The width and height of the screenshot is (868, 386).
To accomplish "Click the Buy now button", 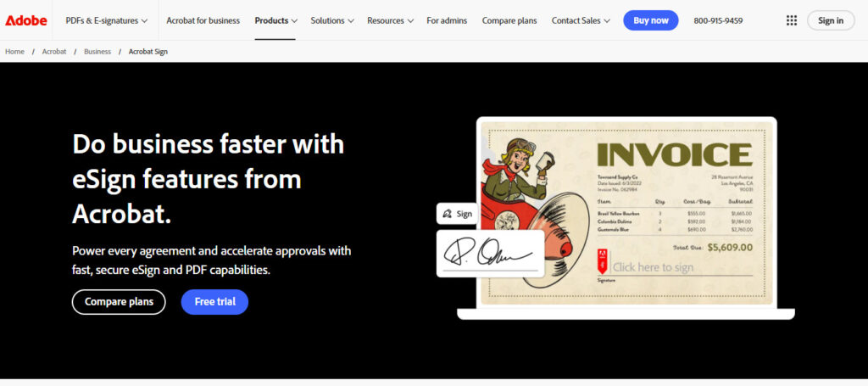I will tap(651, 20).
